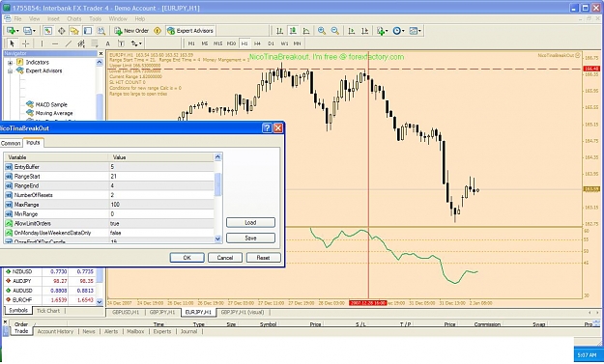Click the inputs list scrollbar up arrow
This screenshot has width=604, height=364.
(217, 157)
